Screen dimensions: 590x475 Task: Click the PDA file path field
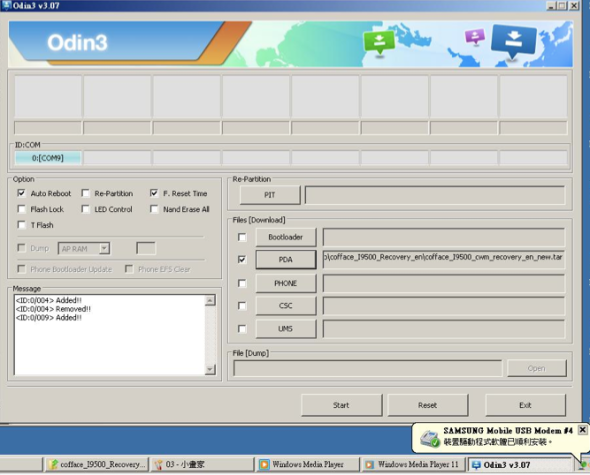pos(443,258)
